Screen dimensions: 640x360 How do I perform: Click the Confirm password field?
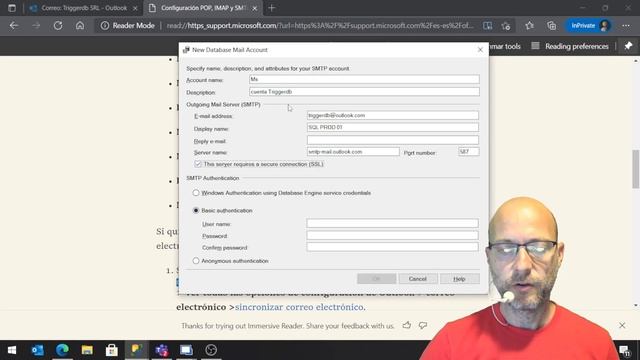pos(393,247)
